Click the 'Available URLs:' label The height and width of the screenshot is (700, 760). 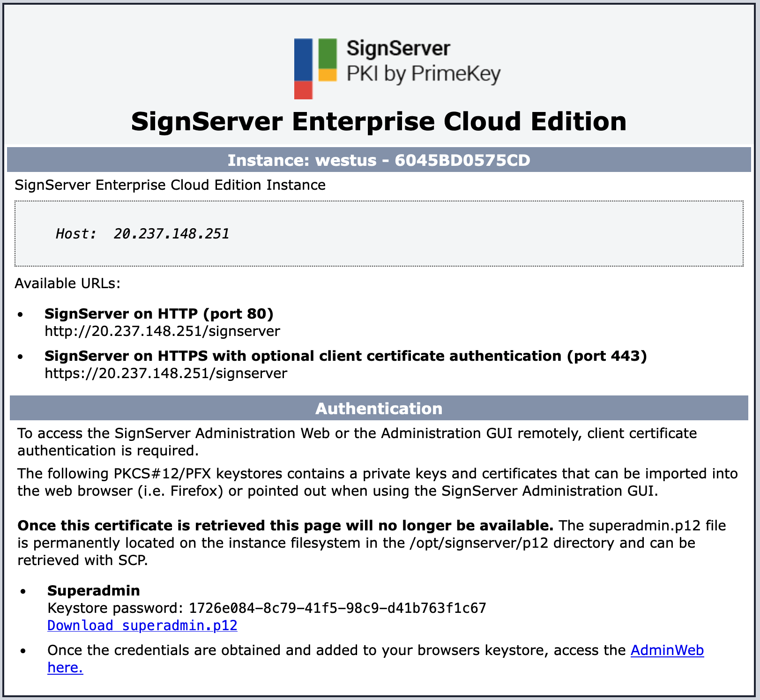tap(67, 283)
